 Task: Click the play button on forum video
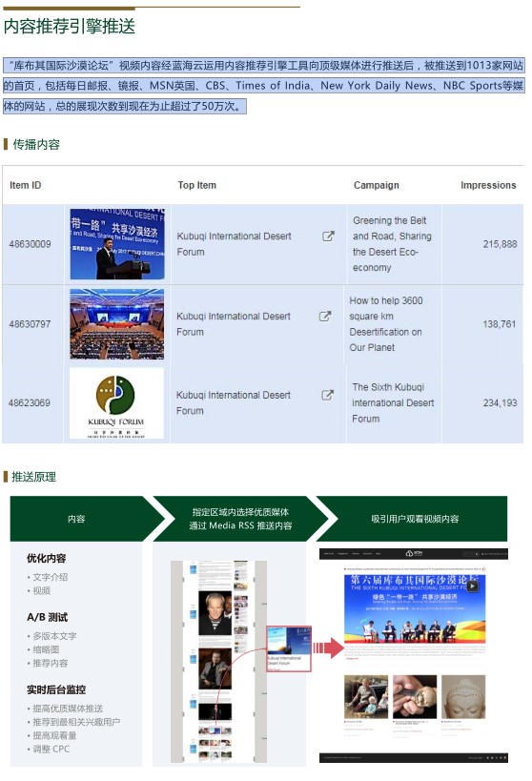tap(472, 586)
